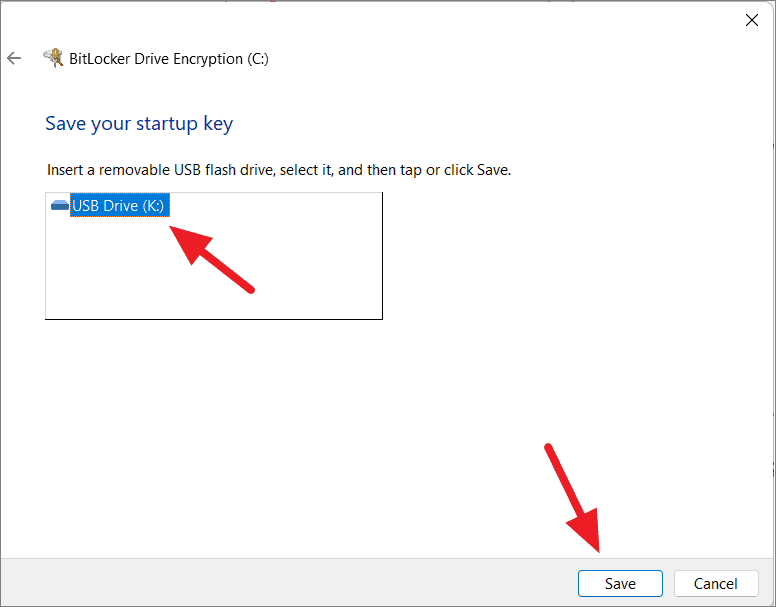The image size is (776, 607).
Task: Click the '(K:)' letter of the highlighted drive
Action: pyautogui.click(x=153, y=206)
